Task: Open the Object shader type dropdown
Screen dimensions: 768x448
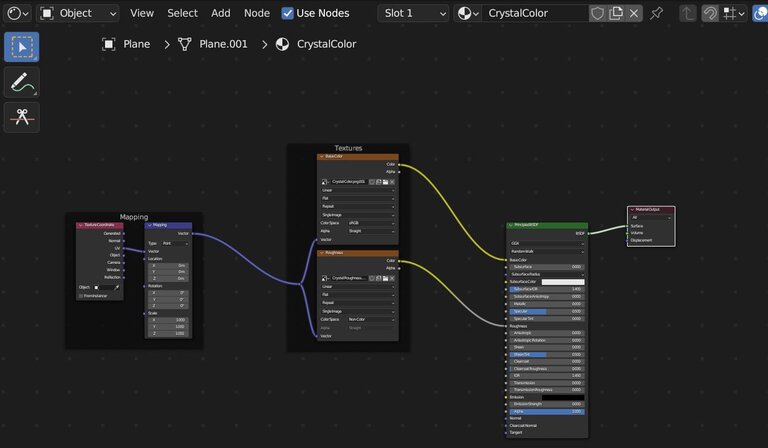Action: pos(78,13)
